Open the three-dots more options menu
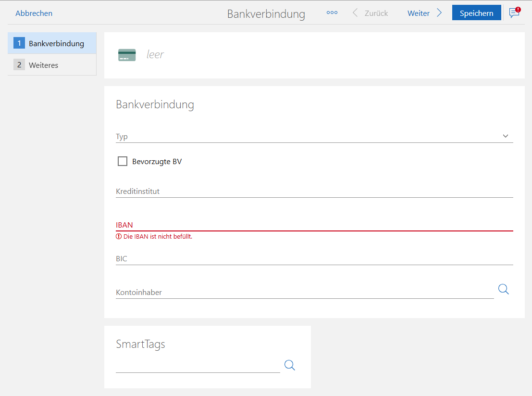The width and height of the screenshot is (532, 396). click(332, 13)
